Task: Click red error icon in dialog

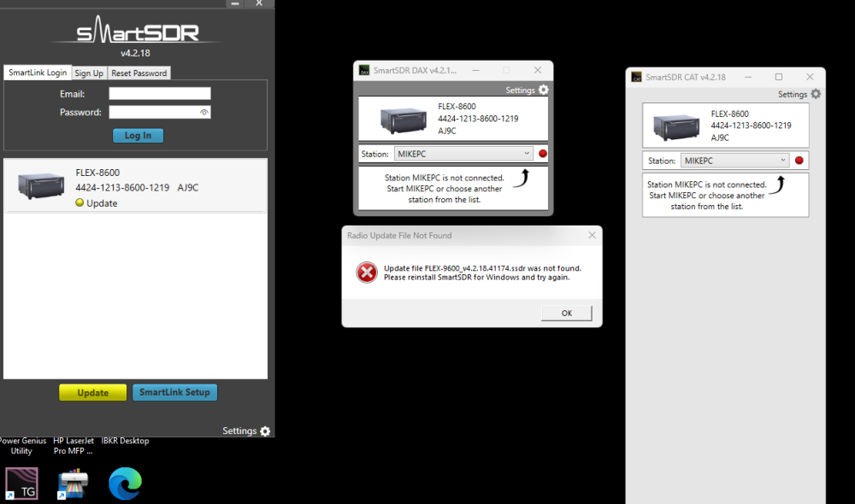Action: [x=367, y=273]
